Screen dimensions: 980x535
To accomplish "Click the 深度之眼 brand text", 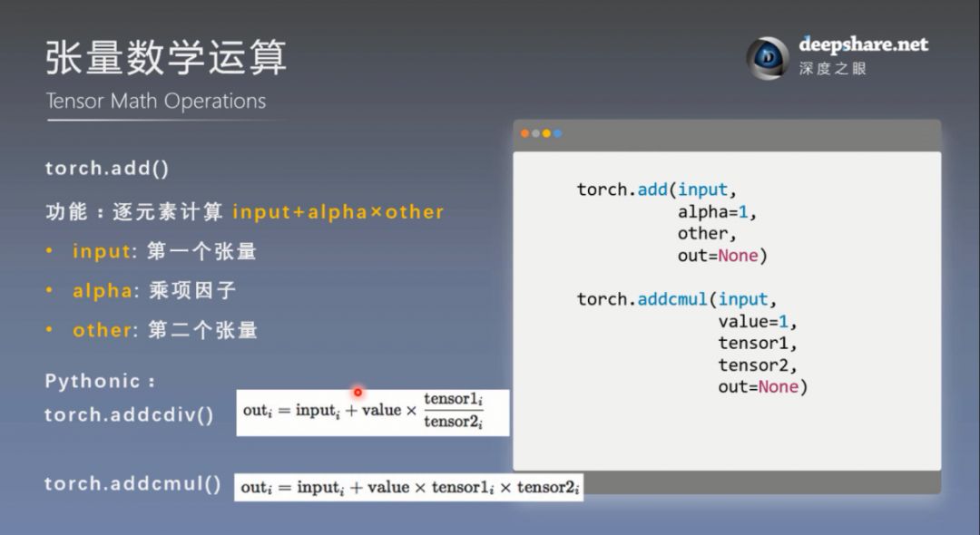I will click(x=832, y=69).
